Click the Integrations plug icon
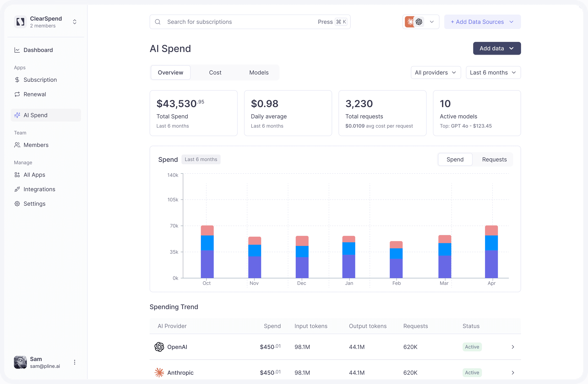Screen dimensions: 588x384 (17, 189)
